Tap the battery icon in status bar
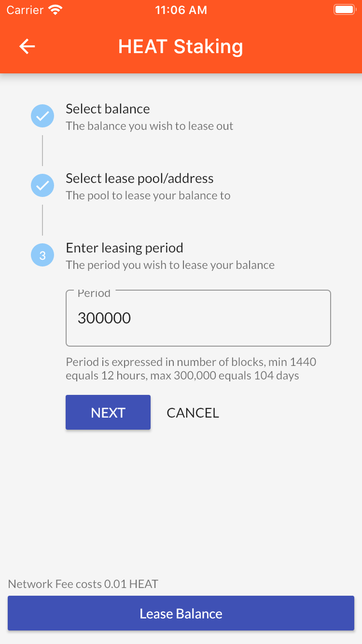This screenshot has height=644, width=362. click(344, 10)
